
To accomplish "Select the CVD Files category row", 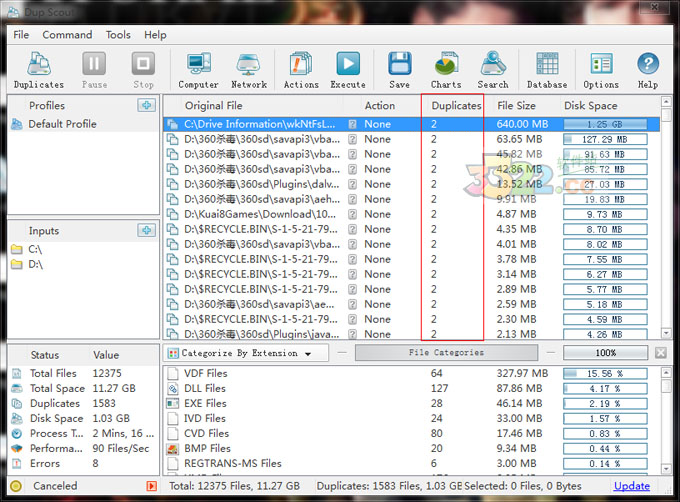I will 412,434.
